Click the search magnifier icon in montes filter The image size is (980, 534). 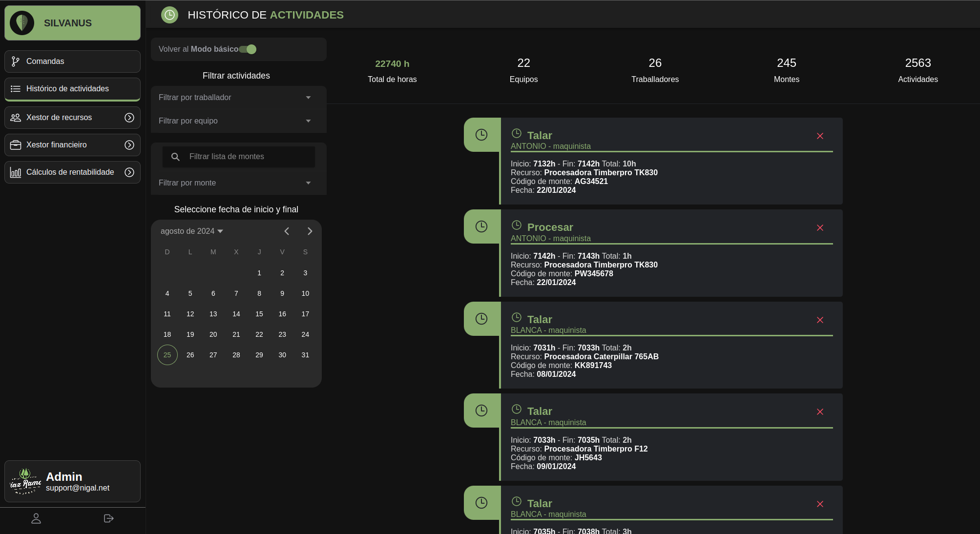175,157
